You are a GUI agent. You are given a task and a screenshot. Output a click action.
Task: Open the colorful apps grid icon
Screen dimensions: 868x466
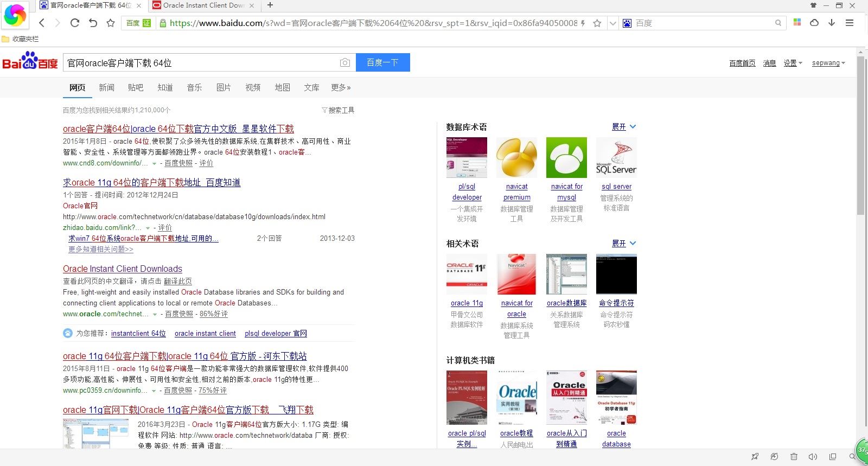pos(797,22)
